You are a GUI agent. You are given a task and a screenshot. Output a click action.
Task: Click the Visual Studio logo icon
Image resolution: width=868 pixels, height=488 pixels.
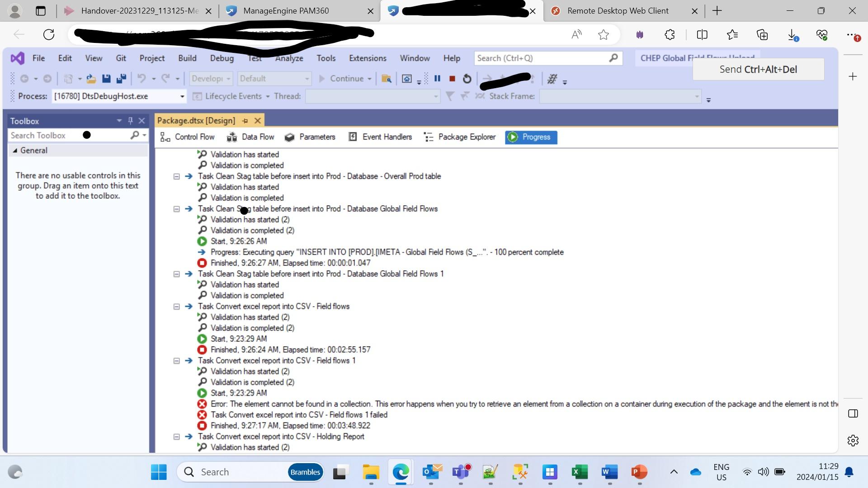[17, 58]
